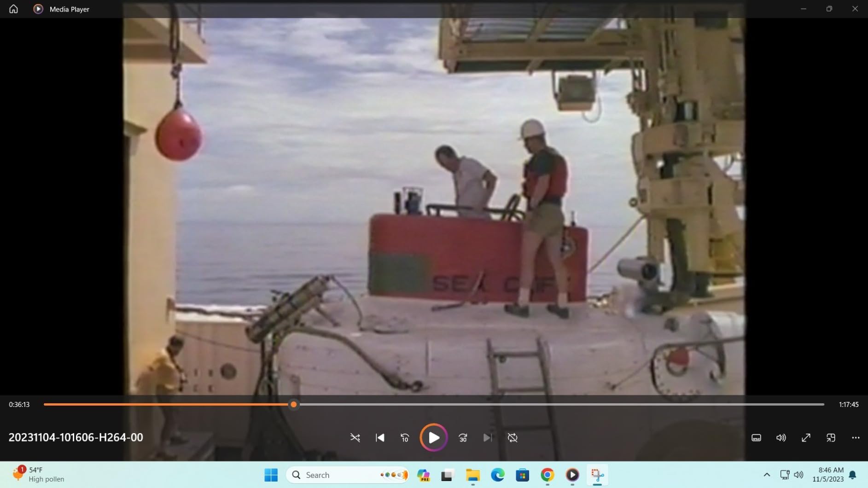The width and height of the screenshot is (868, 488).
Task: Open more options menu
Action: 856,437
